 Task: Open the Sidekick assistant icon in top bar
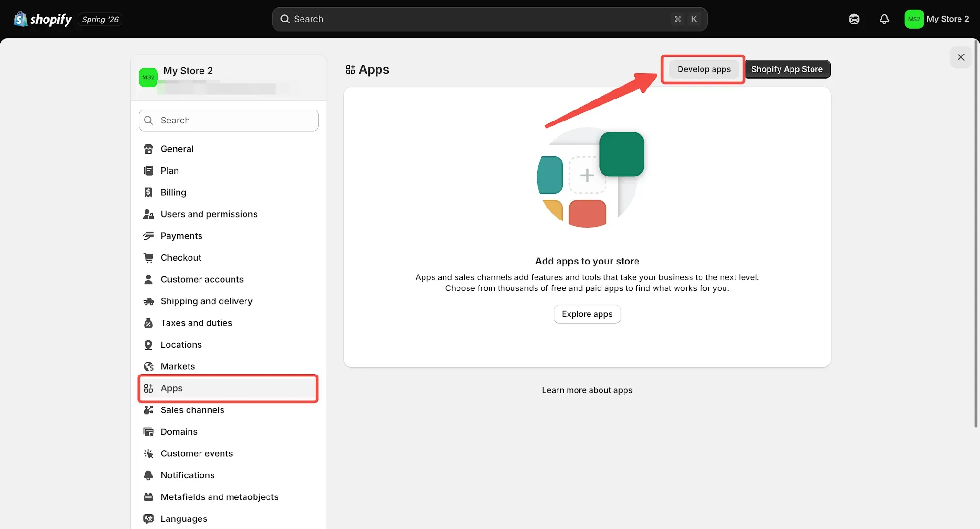854,19
